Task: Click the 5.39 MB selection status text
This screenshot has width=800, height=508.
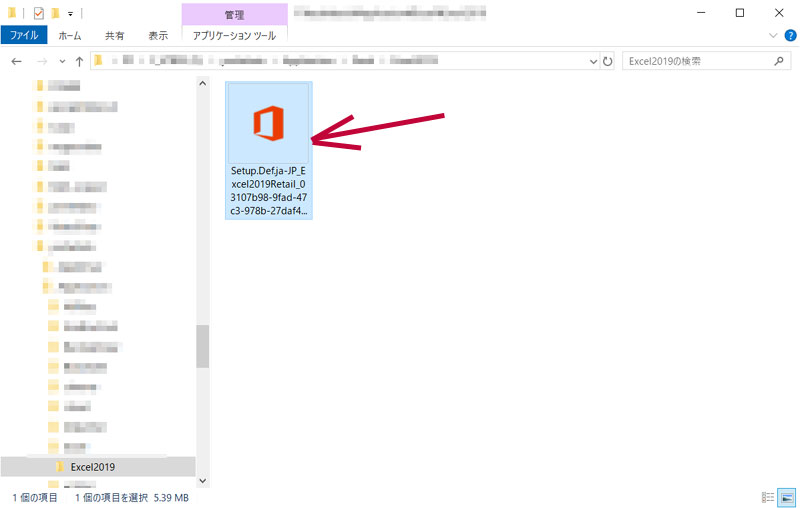Action: point(171,497)
